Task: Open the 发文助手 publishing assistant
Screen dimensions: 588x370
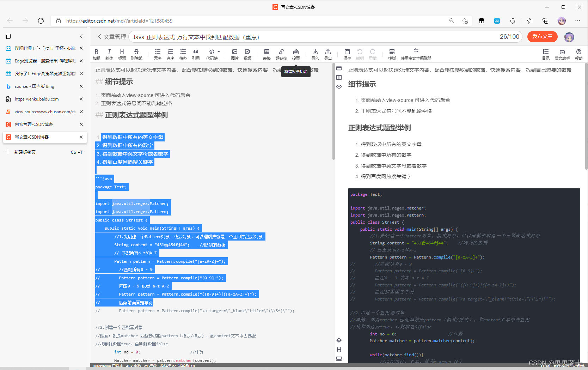Action: (x=562, y=54)
